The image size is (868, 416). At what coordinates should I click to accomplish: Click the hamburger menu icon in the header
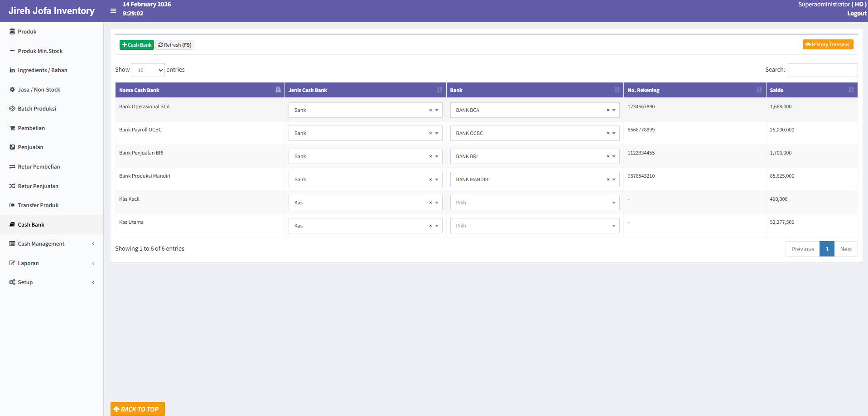pyautogui.click(x=113, y=11)
